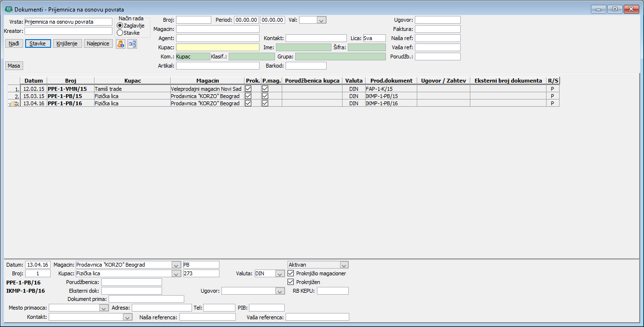This screenshot has height=327, width=644.
Task: Click the Prod.dokument column header
Action: tap(391, 81)
